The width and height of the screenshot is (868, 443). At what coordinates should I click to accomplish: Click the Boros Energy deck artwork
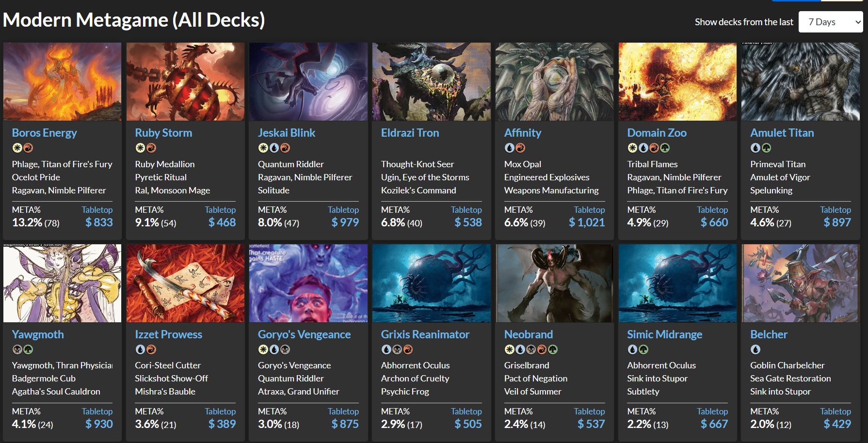pos(62,81)
